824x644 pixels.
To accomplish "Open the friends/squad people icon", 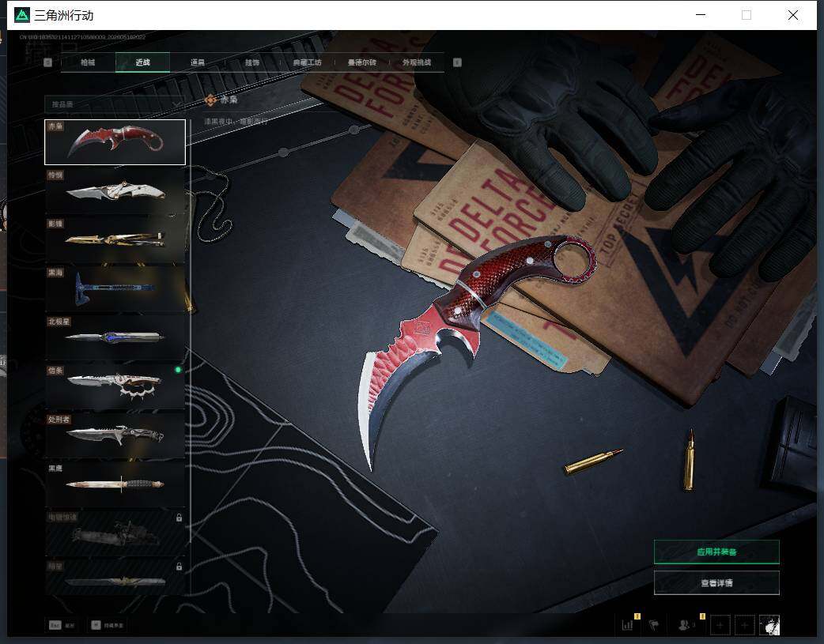I will [685, 625].
